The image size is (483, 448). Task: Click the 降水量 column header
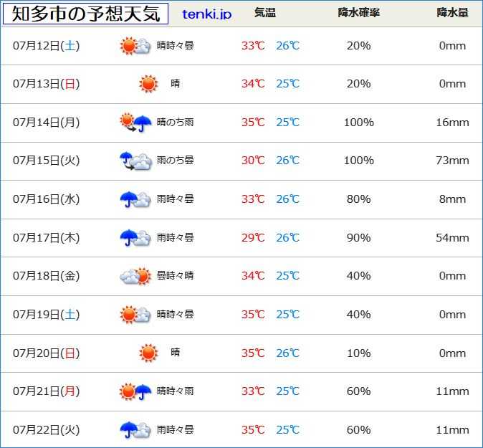pyautogui.click(x=452, y=13)
